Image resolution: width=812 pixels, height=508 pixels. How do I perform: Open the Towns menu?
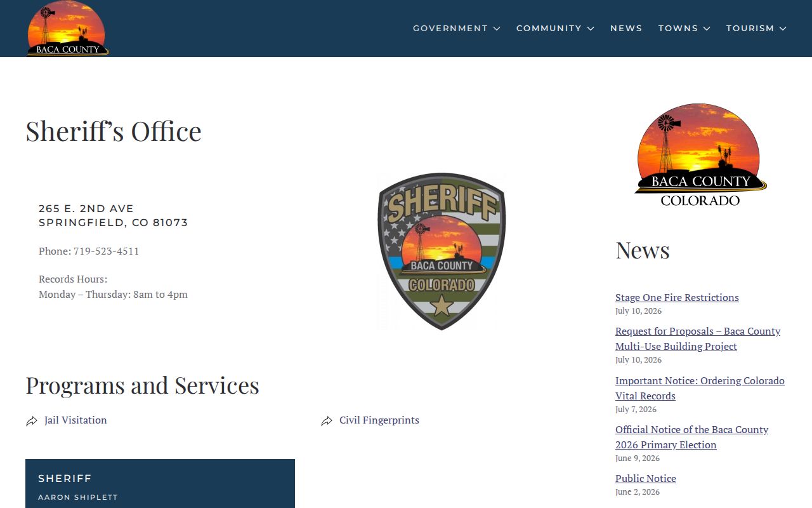tap(678, 29)
